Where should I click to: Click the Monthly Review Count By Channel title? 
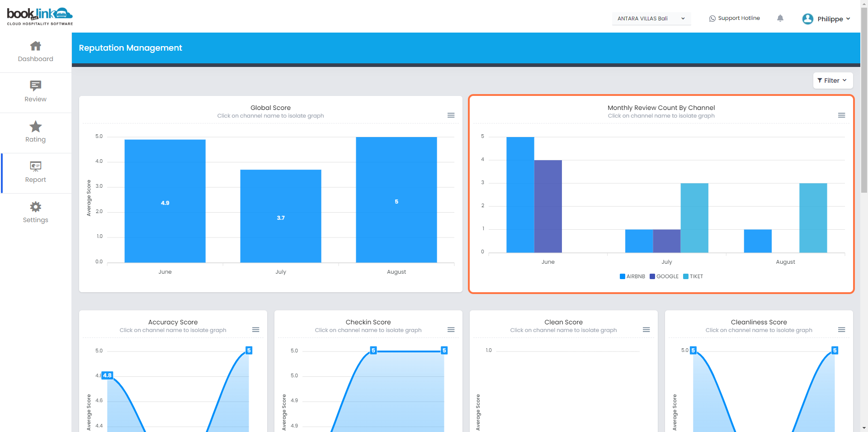pyautogui.click(x=661, y=108)
